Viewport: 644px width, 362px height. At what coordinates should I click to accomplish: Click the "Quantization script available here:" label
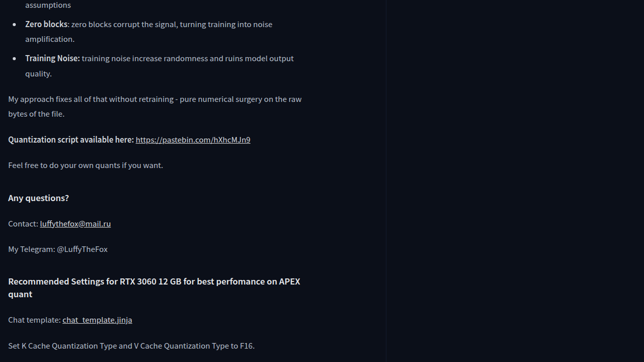(71, 140)
